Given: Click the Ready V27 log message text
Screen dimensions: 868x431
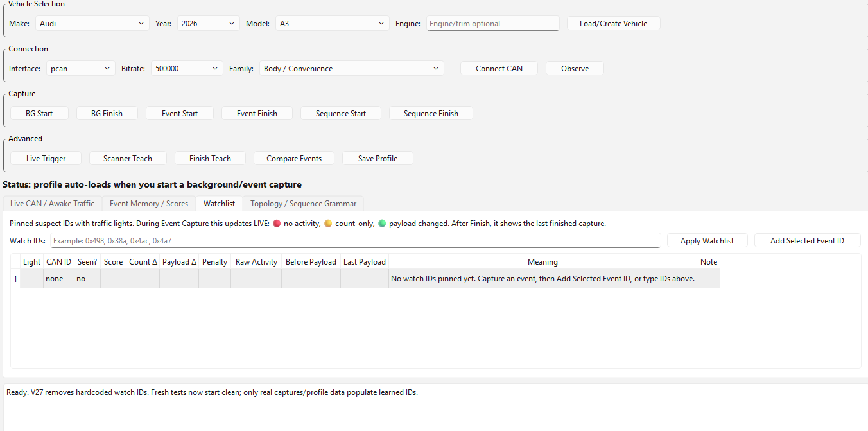Looking at the screenshot, I should tap(212, 392).
